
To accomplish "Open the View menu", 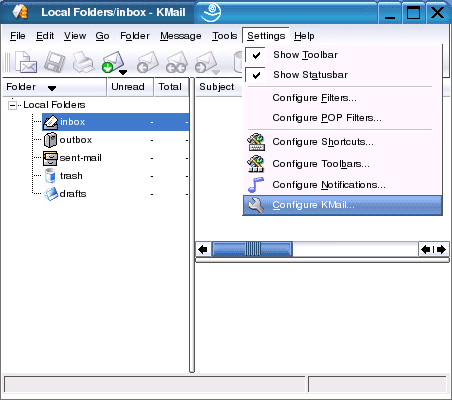I will point(75,36).
